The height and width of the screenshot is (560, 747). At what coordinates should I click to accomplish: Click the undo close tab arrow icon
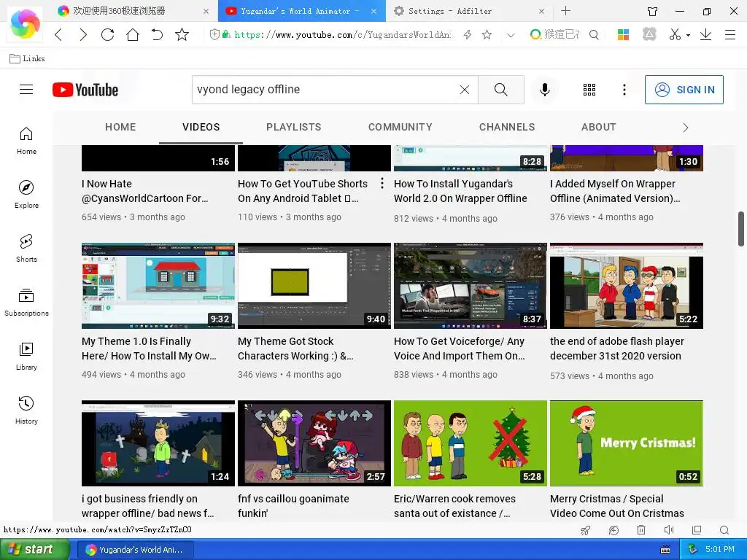click(157, 34)
